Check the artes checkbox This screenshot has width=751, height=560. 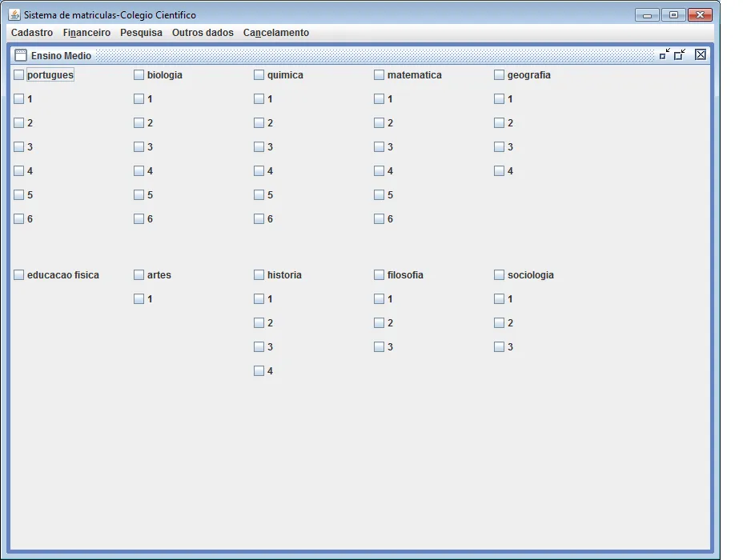139,274
